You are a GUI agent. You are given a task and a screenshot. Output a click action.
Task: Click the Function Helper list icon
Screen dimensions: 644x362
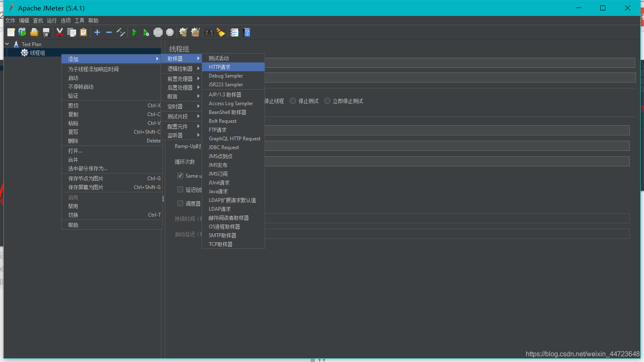(x=234, y=32)
